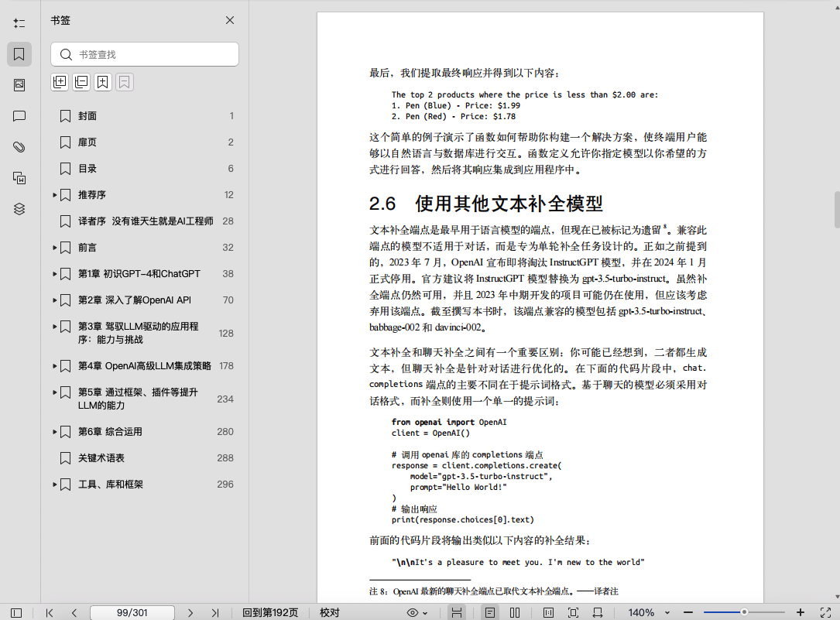840x620 pixels.
Task: Click the delete bookmark icon
Action: pos(125,82)
